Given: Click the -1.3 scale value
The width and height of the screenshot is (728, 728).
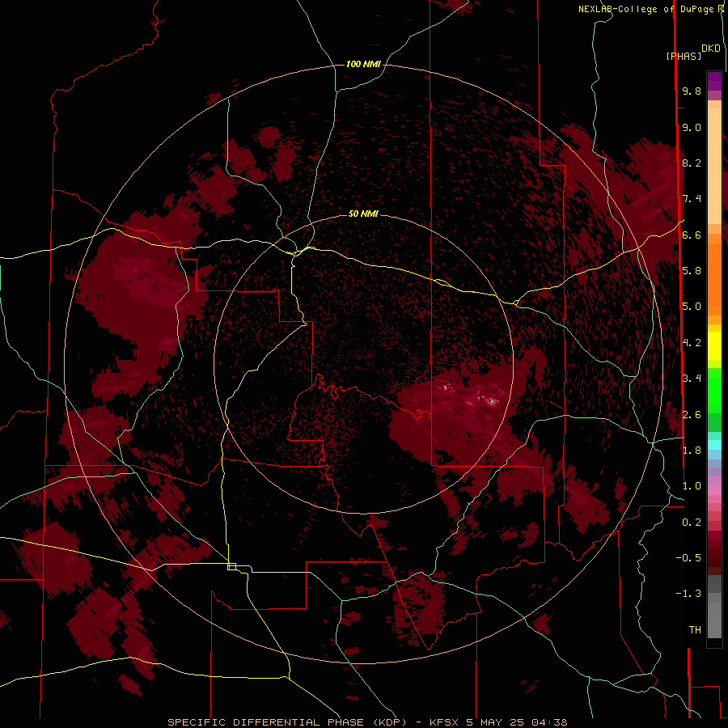Looking at the screenshot, I should click(x=688, y=594).
